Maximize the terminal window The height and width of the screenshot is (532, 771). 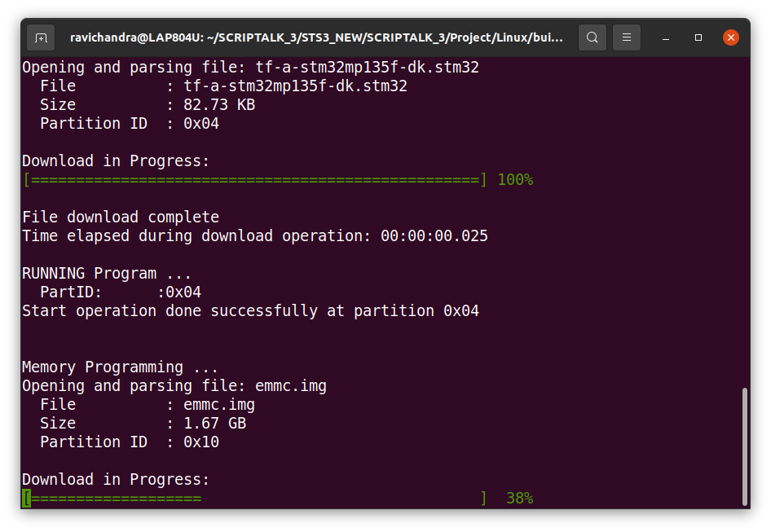tap(698, 37)
